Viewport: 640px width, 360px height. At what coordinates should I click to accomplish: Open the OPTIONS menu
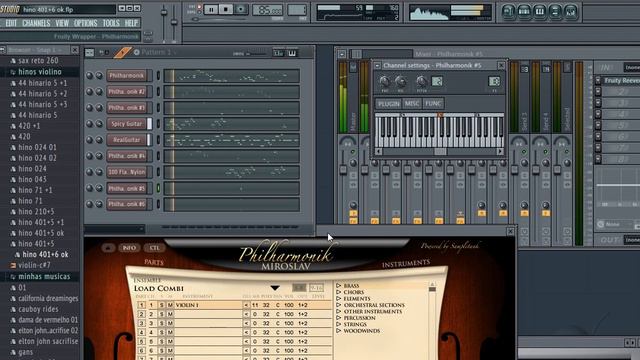85,23
